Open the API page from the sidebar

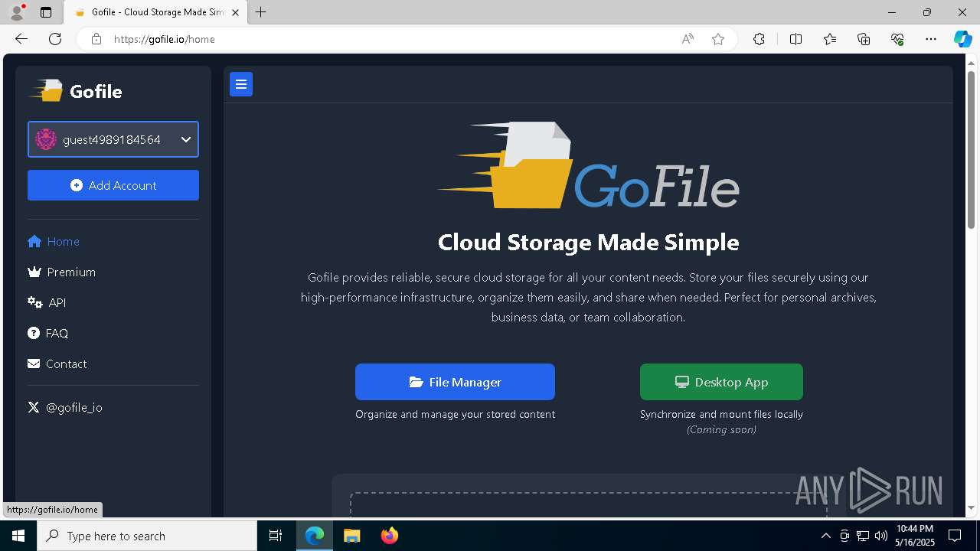point(47,302)
